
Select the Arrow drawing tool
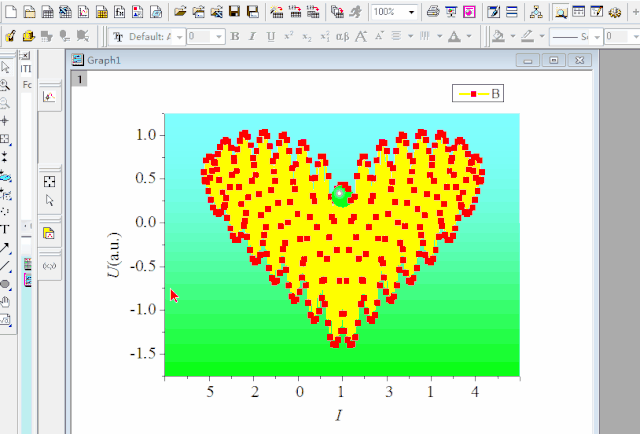[x=6, y=247]
